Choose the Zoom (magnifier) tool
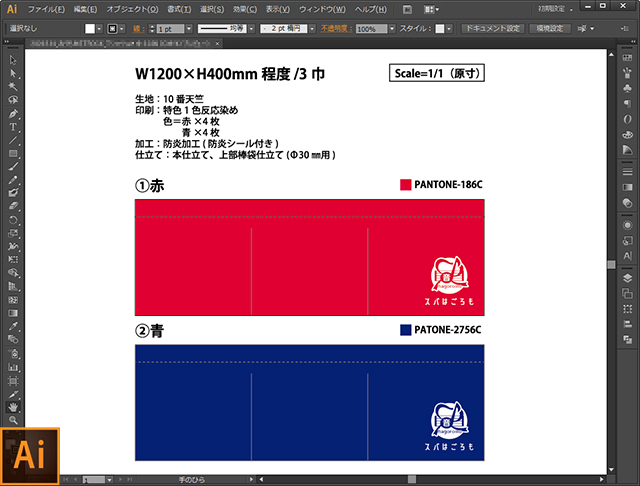Image resolution: width=640 pixels, height=486 pixels. (13, 420)
